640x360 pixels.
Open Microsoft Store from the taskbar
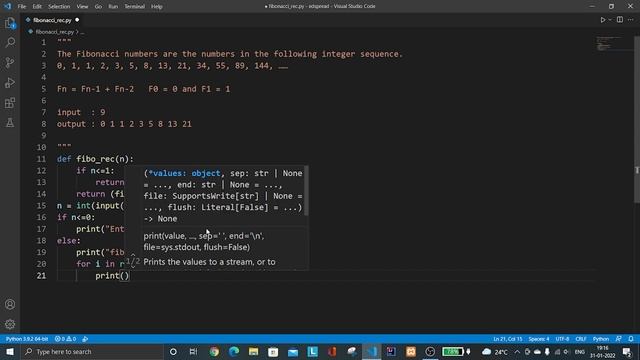[273, 352]
